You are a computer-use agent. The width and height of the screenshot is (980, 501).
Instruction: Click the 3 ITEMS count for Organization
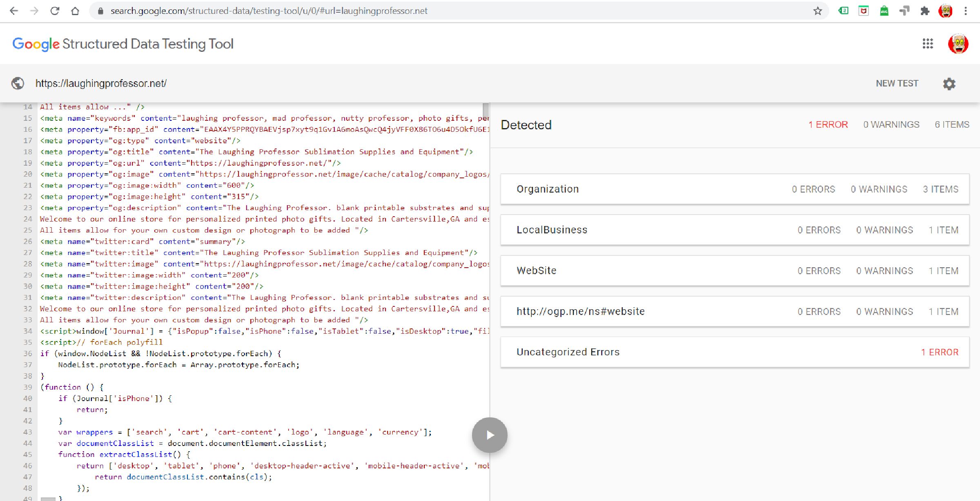point(940,189)
